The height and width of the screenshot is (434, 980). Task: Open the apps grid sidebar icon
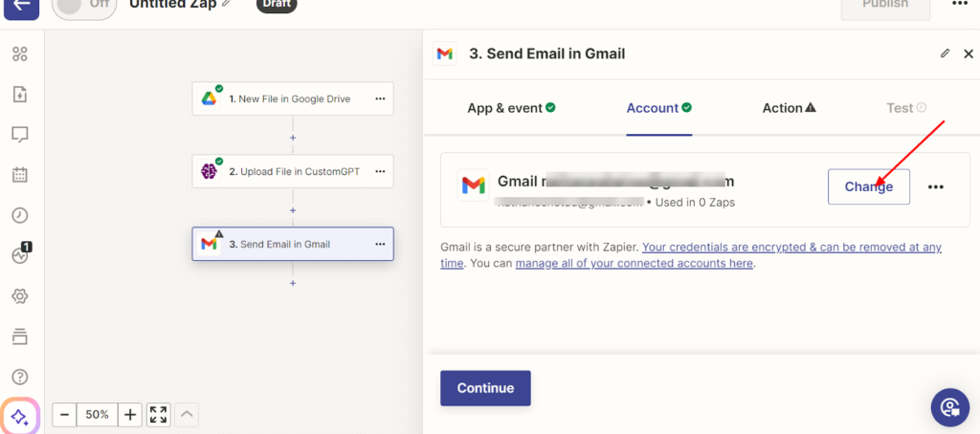pyautogui.click(x=20, y=54)
